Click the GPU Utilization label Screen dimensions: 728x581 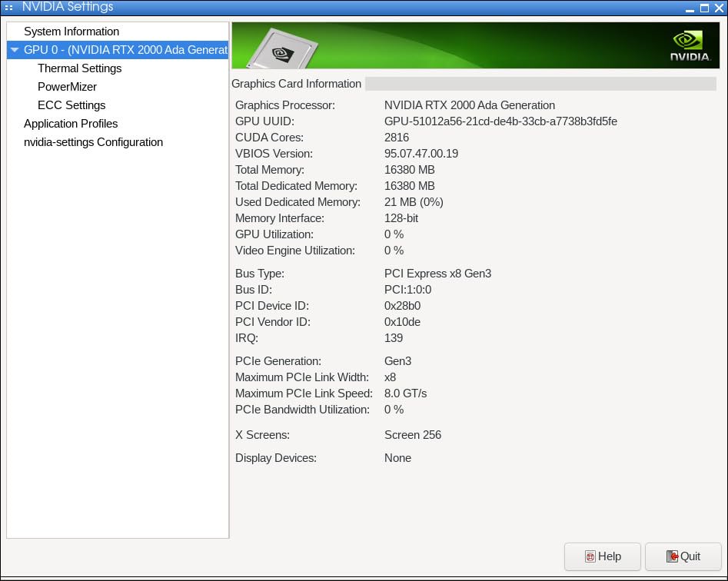pyautogui.click(x=274, y=234)
